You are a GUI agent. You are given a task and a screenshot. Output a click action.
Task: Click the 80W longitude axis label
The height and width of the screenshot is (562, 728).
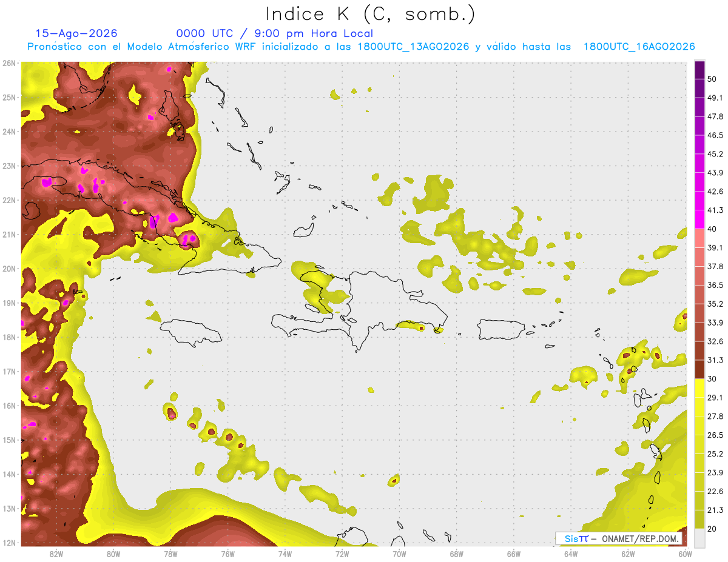[113, 554]
